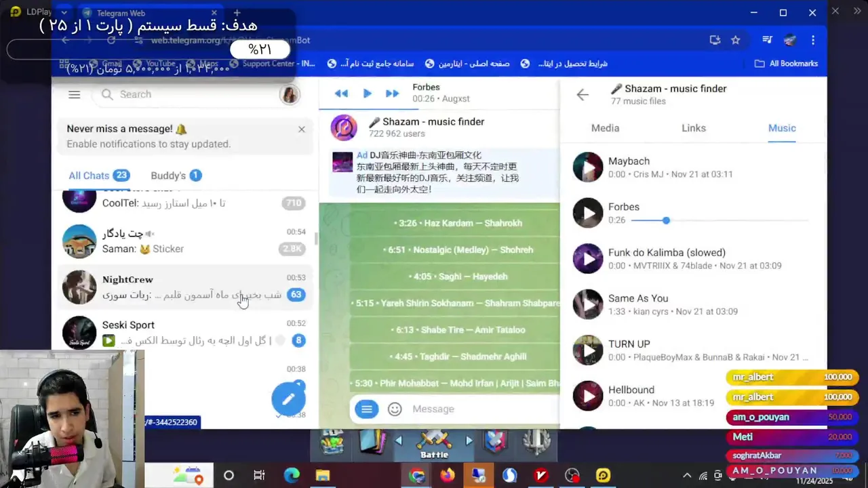Viewport: 868px width, 488px height.
Task: Open the NightCrew chat
Action: pos(184,287)
